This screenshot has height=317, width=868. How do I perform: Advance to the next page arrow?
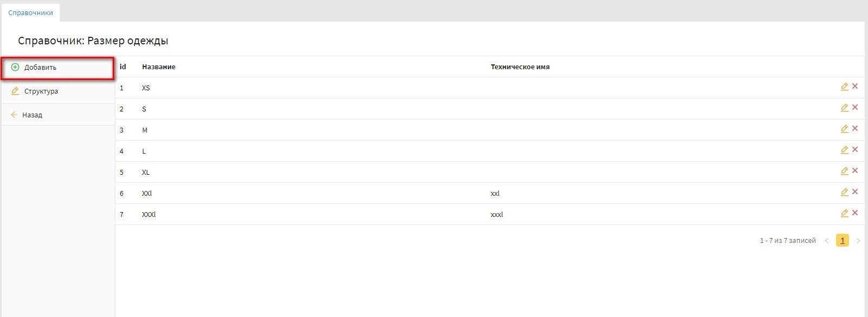click(x=858, y=241)
